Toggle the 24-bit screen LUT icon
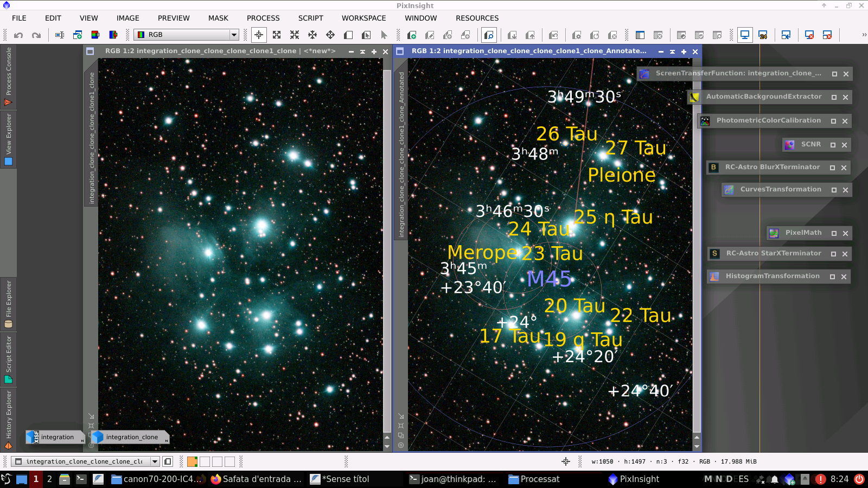868x488 pixels. [x=764, y=35]
